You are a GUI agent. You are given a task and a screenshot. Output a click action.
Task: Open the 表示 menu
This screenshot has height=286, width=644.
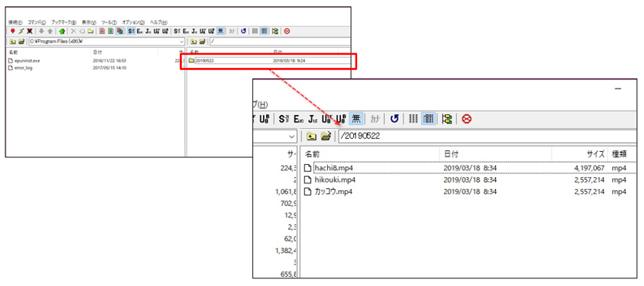89,22
